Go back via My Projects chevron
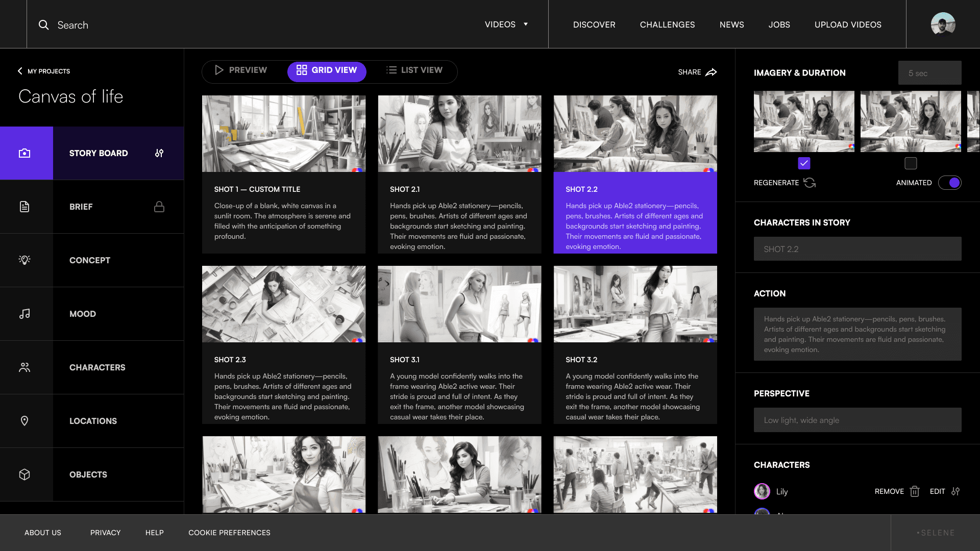Image resolution: width=980 pixels, height=551 pixels. point(20,71)
